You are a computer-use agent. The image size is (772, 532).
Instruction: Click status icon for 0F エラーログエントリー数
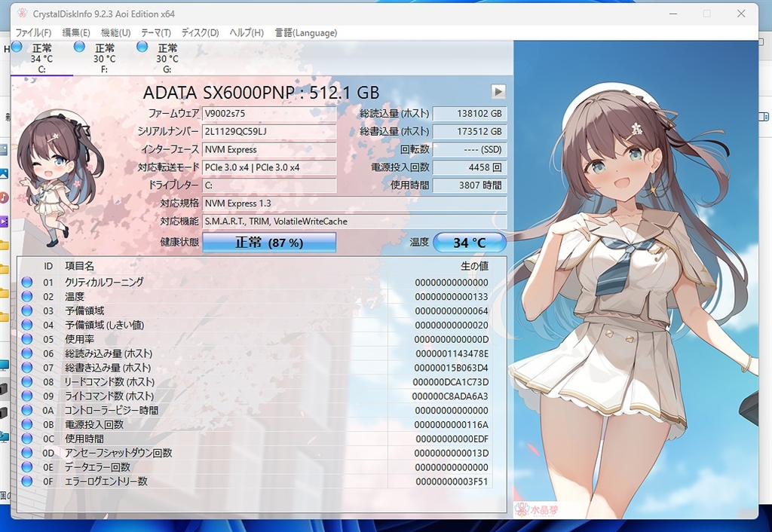point(27,481)
